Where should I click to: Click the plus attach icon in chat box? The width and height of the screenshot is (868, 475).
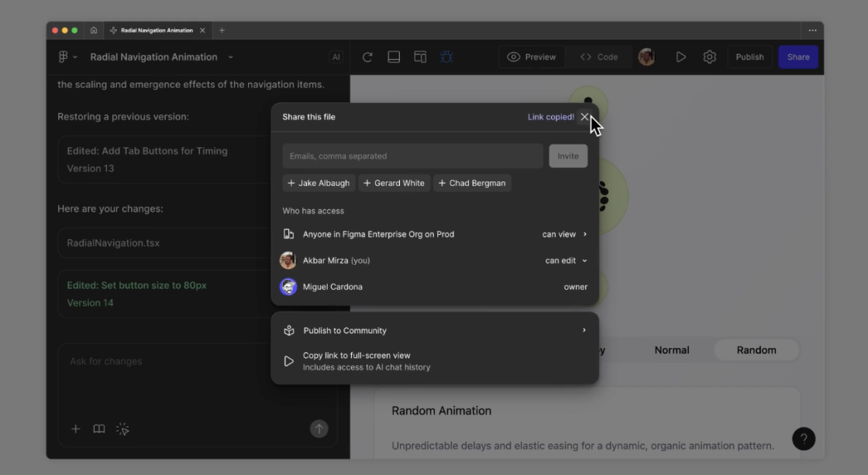coord(76,429)
